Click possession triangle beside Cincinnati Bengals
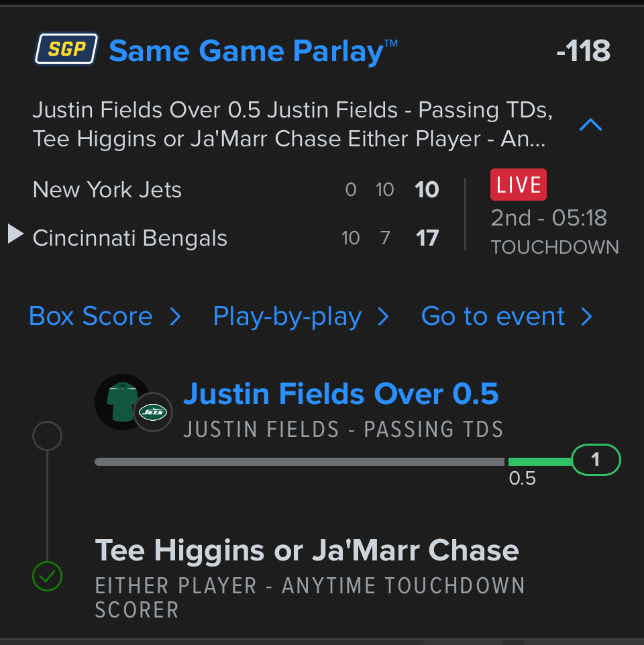 pos(15,234)
